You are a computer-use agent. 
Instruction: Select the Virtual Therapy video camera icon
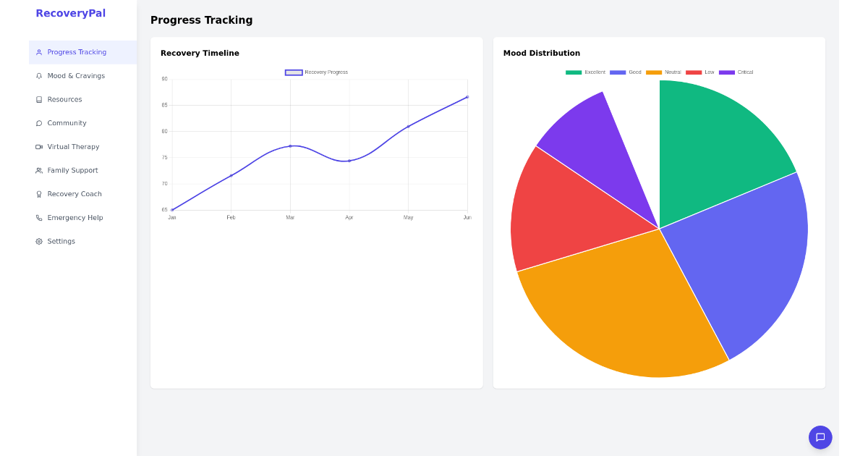coord(38,146)
